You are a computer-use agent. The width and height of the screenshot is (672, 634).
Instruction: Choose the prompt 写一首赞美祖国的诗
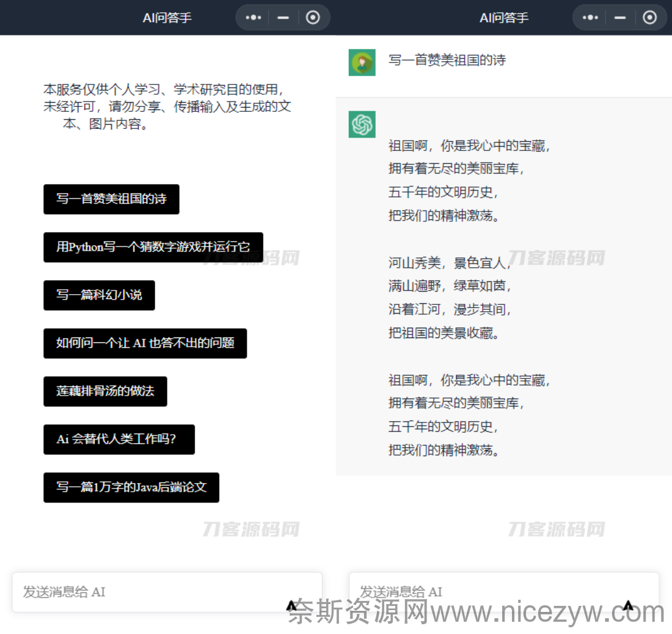tap(111, 199)
